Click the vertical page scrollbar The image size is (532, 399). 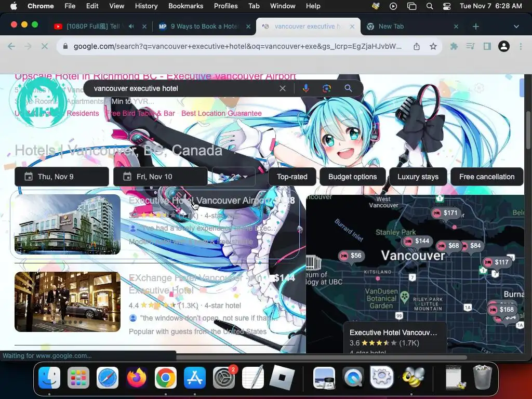click(528, 130)
